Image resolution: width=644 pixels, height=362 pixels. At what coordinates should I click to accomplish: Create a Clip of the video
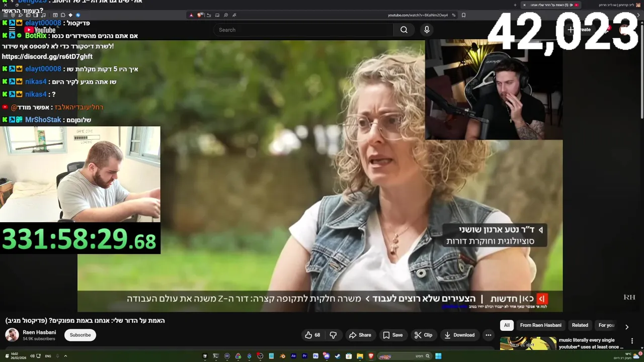click(x=423, y=335)
